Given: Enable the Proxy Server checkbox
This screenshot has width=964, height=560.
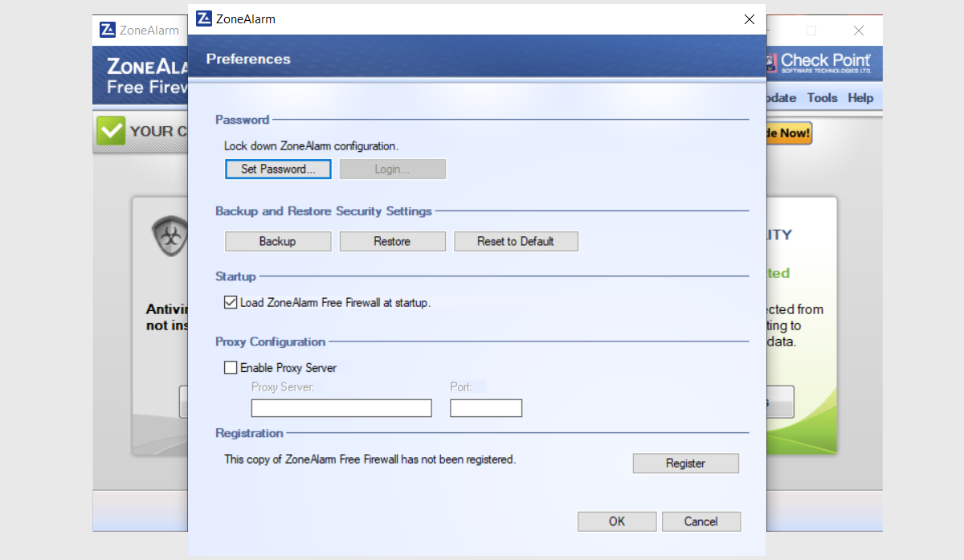Looking at the screenshot, I should 231,368.
